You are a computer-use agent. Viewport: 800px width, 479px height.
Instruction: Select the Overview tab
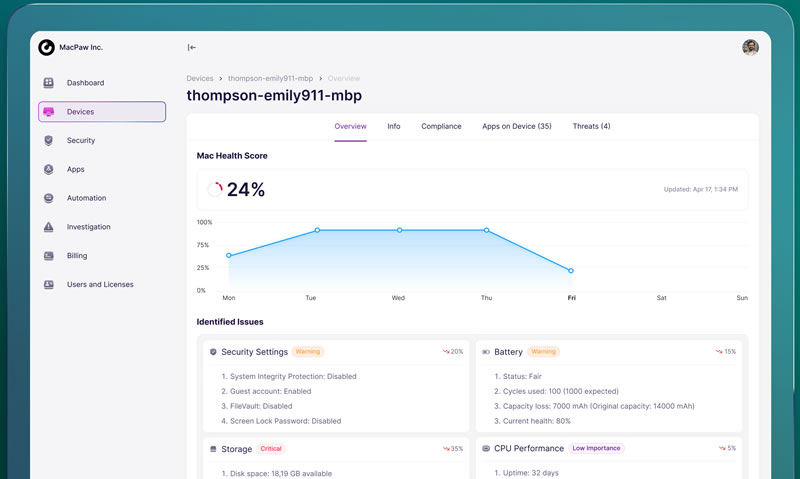click(x=350, y=126)
